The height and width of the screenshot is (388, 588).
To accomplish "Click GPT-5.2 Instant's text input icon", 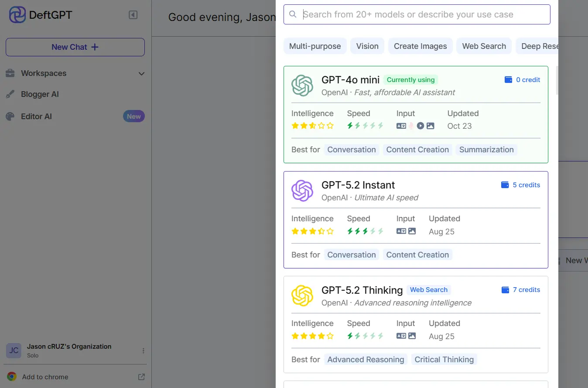I will [401, 231].
